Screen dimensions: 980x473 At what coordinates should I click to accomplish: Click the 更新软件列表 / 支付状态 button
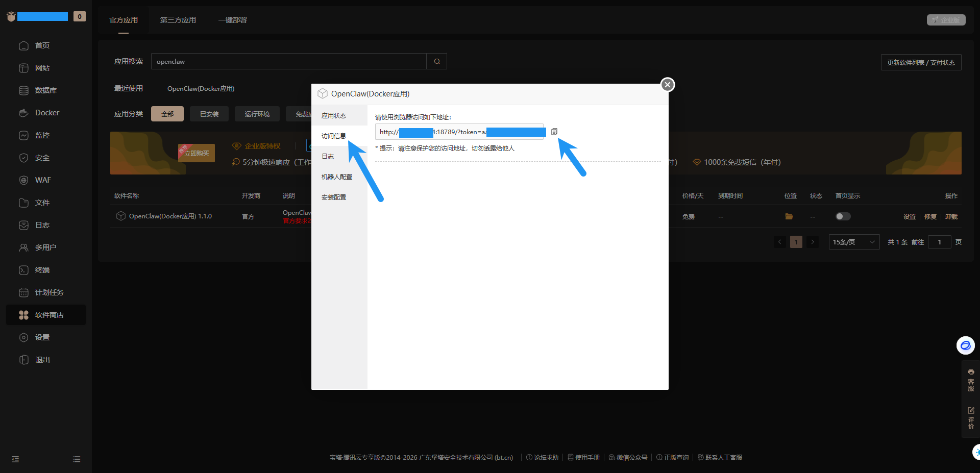(921, 62)
